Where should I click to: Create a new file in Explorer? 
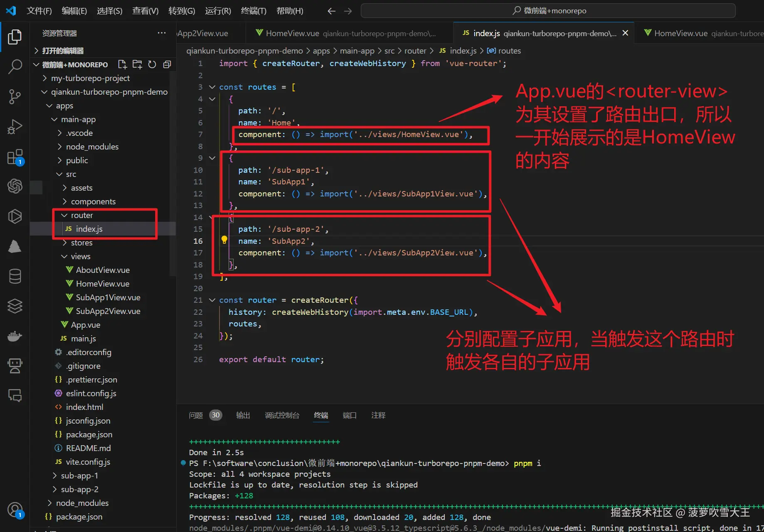122,64
